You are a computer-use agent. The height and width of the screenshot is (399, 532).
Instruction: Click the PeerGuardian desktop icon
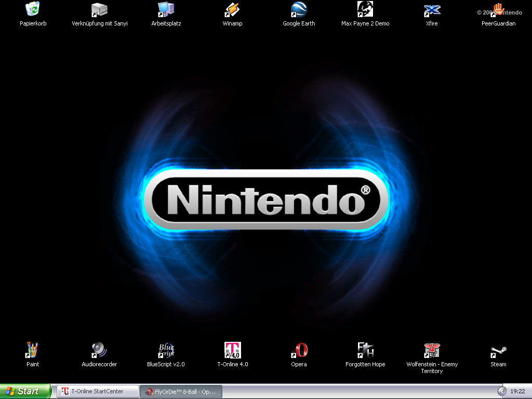498,10
